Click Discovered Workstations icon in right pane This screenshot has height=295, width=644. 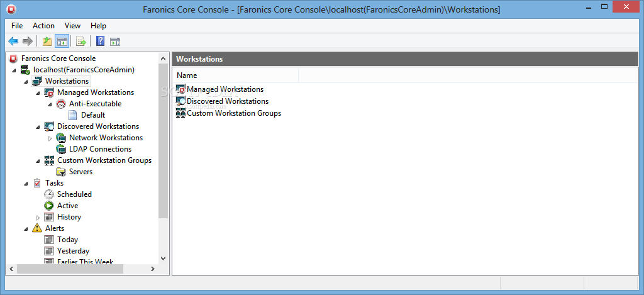(180, 101)
